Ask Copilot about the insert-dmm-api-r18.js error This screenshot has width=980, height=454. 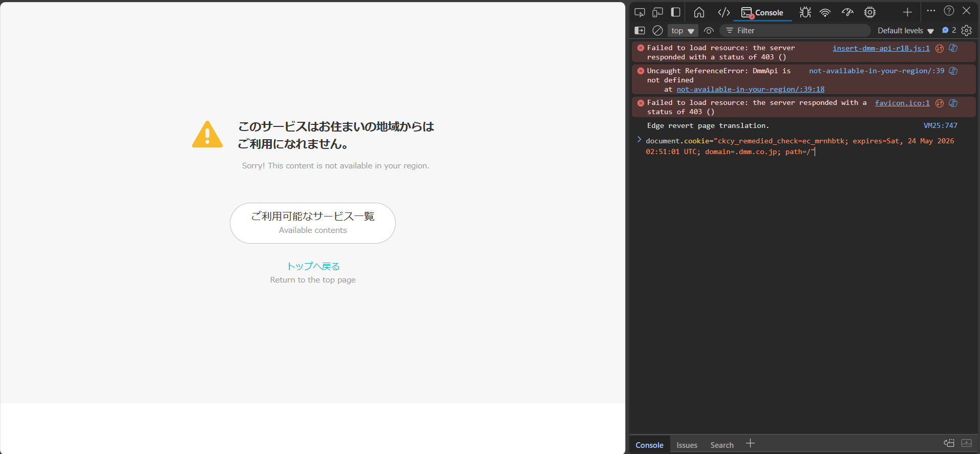click(953, 48)
